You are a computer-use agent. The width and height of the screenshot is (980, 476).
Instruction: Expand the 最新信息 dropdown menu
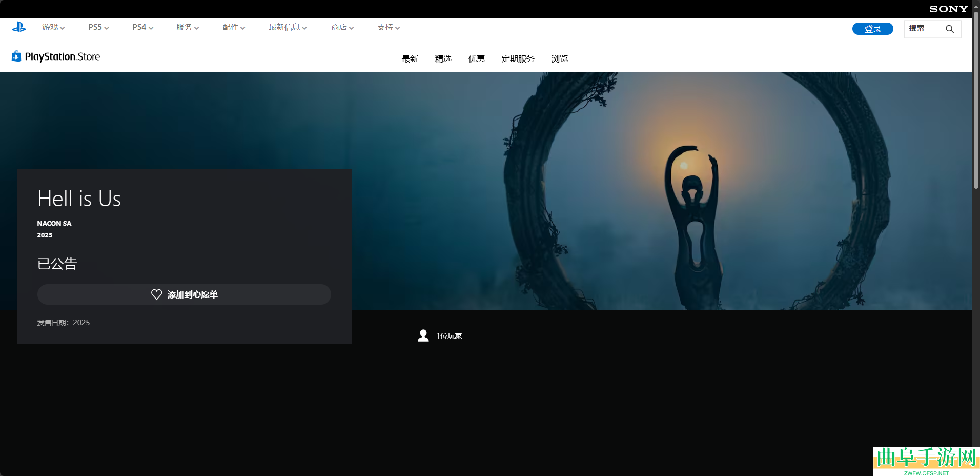[x=288, y=27]
